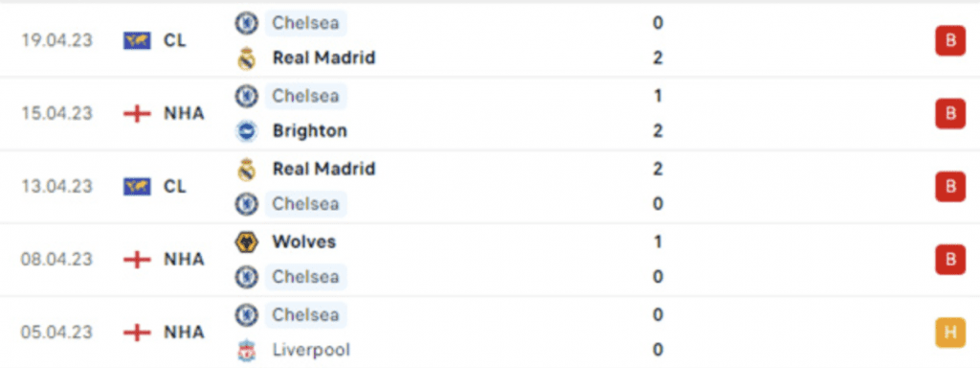Click red B badge for Wolves match
Viewport: 980px width, 368px height.
pyautogui.click(x=950, y=259)
